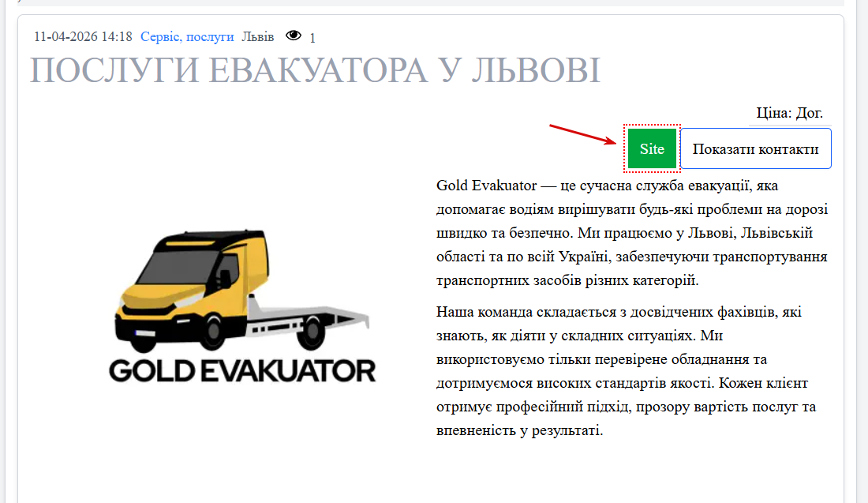Click the eye views icon
This screenshot has height=503, width=868.
(x=294, y=36)
